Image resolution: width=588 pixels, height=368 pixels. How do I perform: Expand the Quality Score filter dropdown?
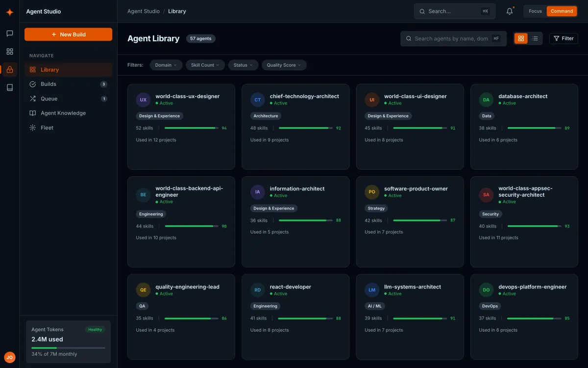pyautogui.click(x=284, y=65)
